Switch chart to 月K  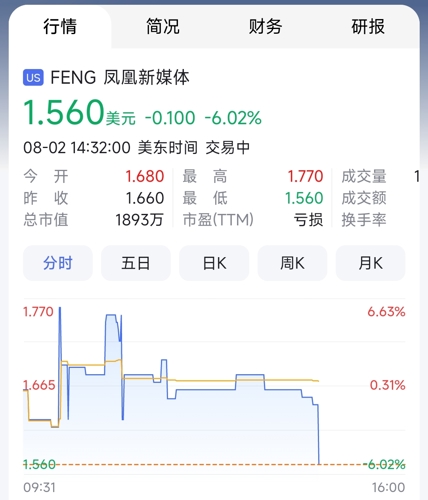coord(370,263)
